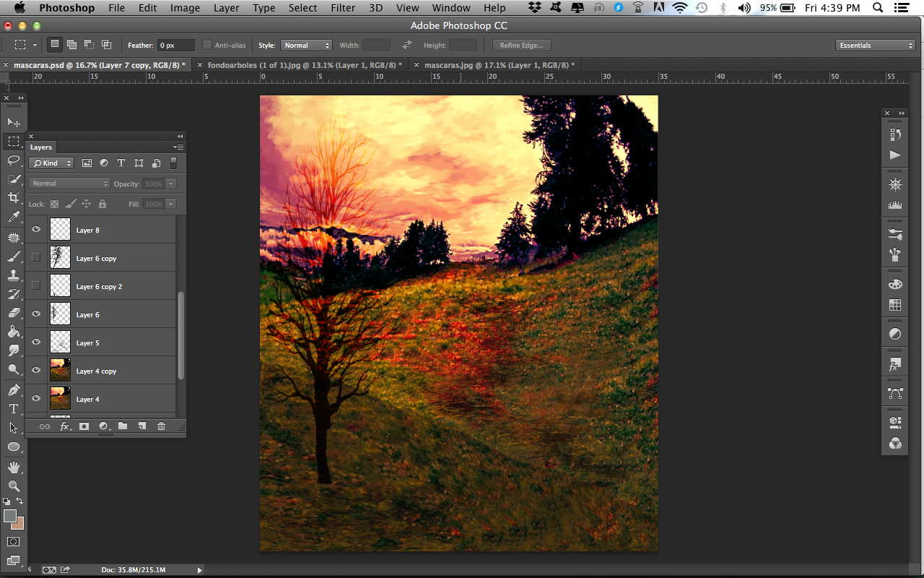
Task: Show the Layer 6 copy layer
Action: click(x=36, y=258)
